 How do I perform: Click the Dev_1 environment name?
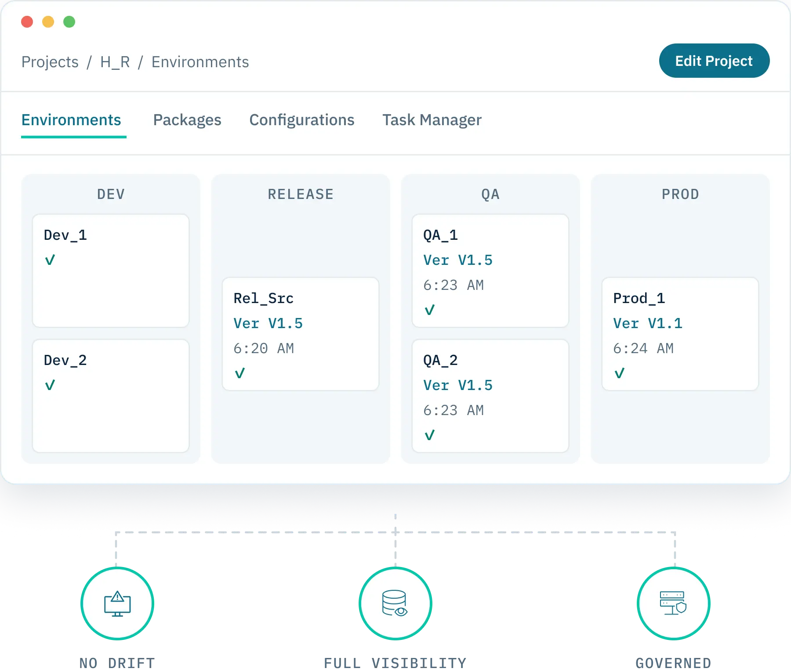click(x=65, y=235)
